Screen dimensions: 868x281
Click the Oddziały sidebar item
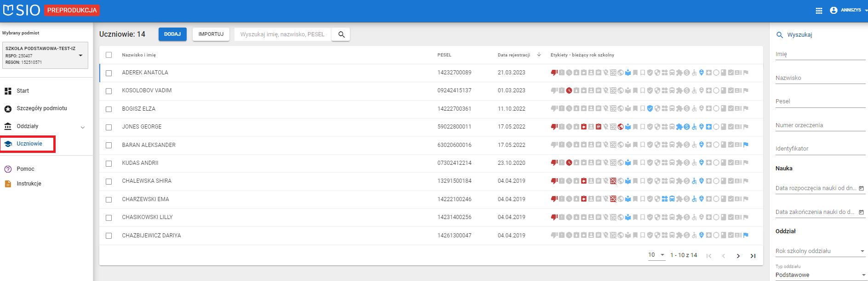(28, 126)
